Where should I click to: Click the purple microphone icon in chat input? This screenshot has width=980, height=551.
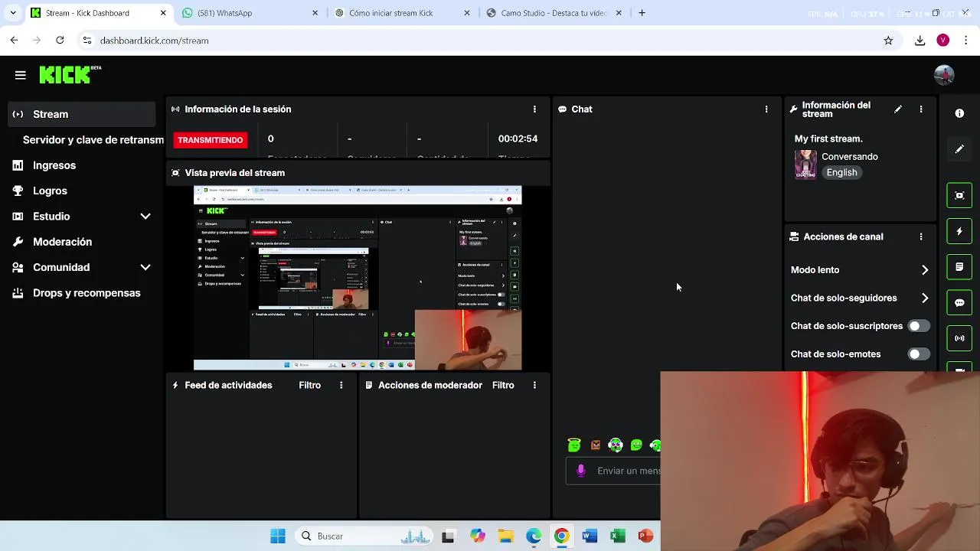581,471
